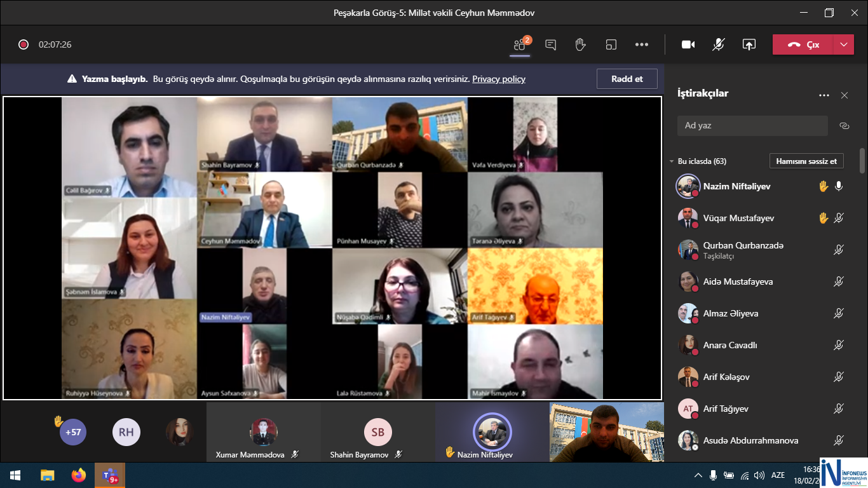Copy the meeting join link icon
The height and width of the screenshot is (488, 868).
coord(844,126)
